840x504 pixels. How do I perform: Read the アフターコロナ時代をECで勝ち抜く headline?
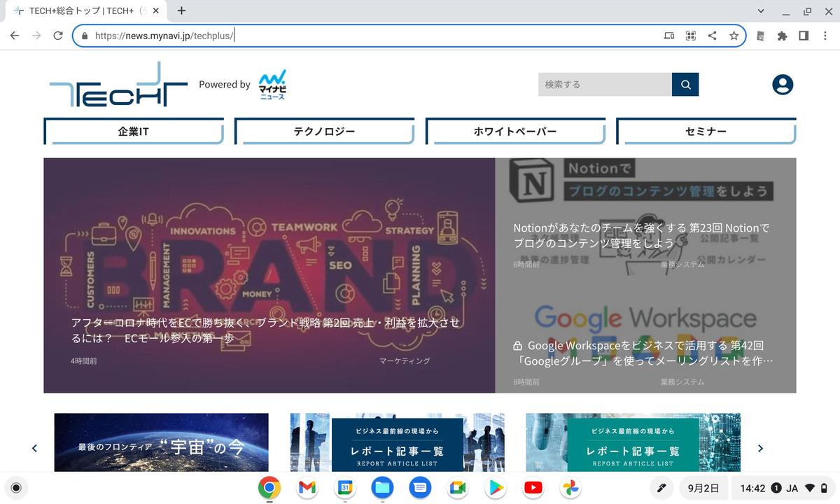[266, 330]
